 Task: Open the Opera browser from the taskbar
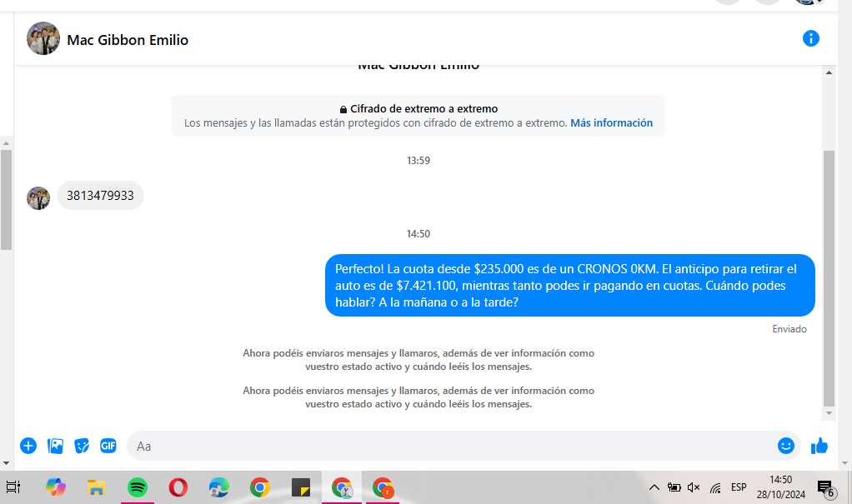click(x=178, y=487)
